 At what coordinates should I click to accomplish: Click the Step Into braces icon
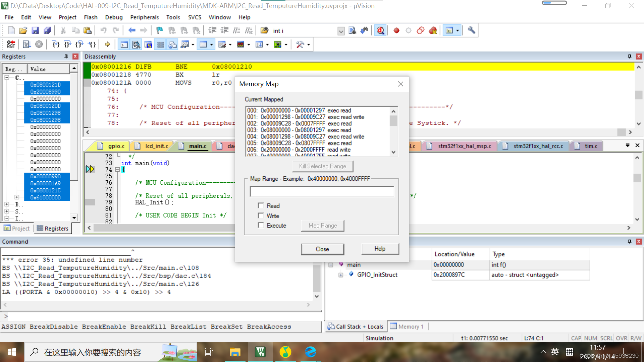pyautogui.click(x=56, y=44)
